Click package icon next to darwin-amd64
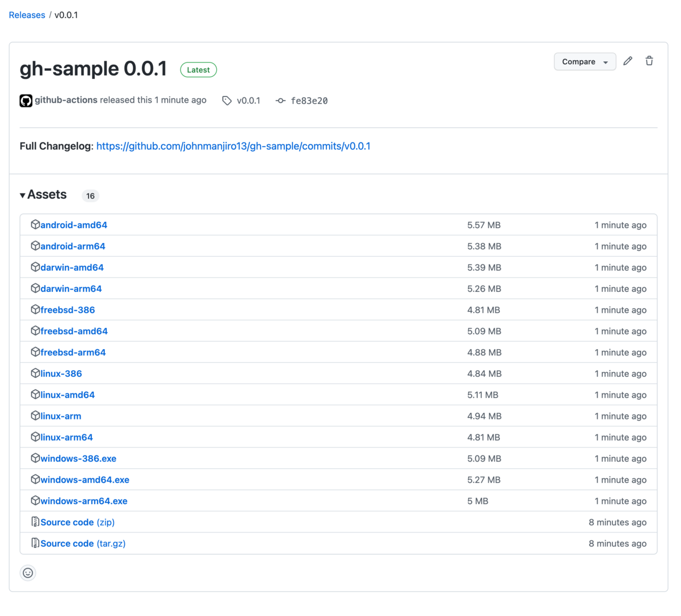This screenshot has width=681, height=616. click(35, 267)
